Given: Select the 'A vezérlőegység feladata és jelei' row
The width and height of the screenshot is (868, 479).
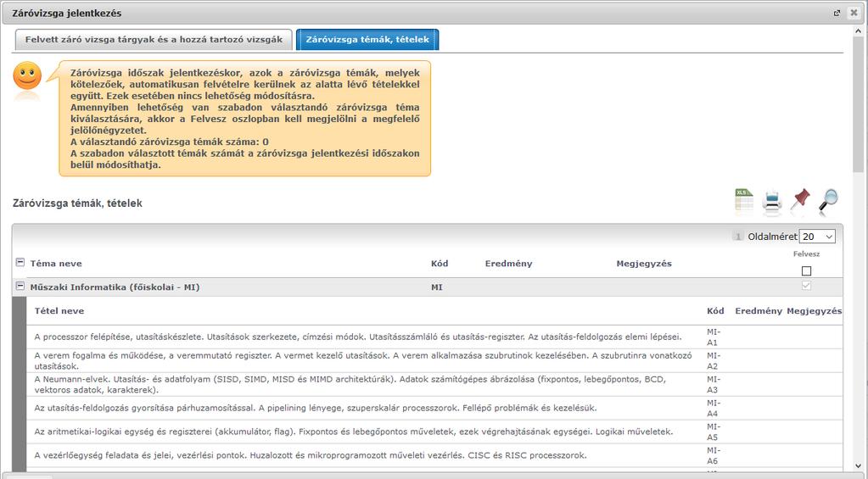Looking at the screenshot, I should (x=434, y=455).
